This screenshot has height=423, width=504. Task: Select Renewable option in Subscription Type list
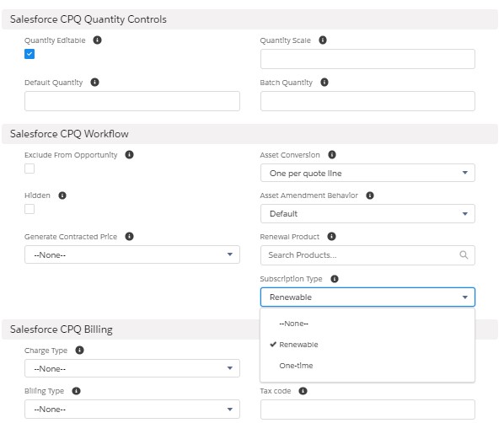pos(367,345)
